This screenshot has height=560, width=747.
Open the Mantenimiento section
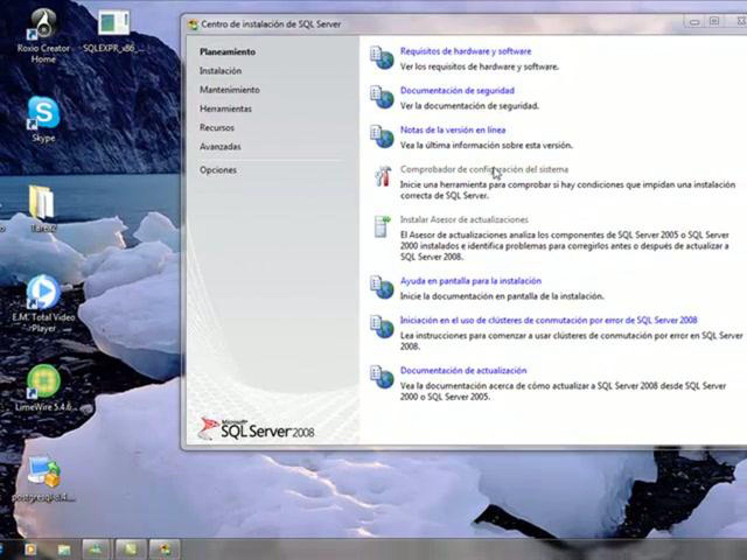click(x=230, y=90)
